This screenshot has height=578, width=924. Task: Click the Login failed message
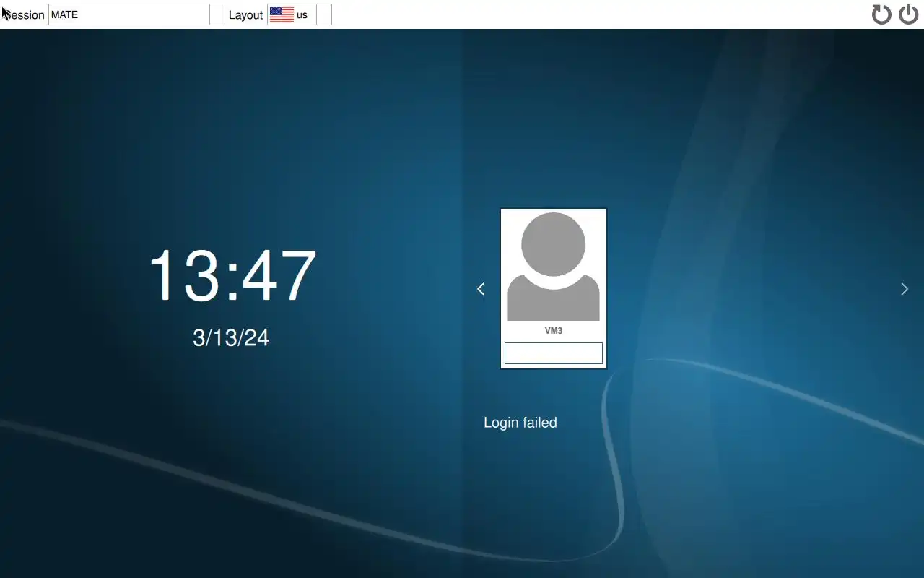(x=520, y=423)
